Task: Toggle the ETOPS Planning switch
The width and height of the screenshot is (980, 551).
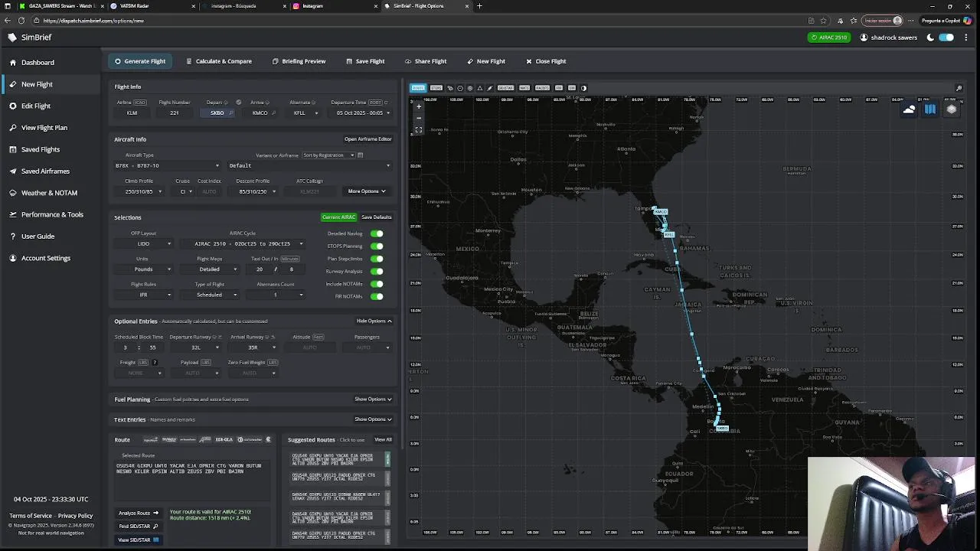Action: 377,246
